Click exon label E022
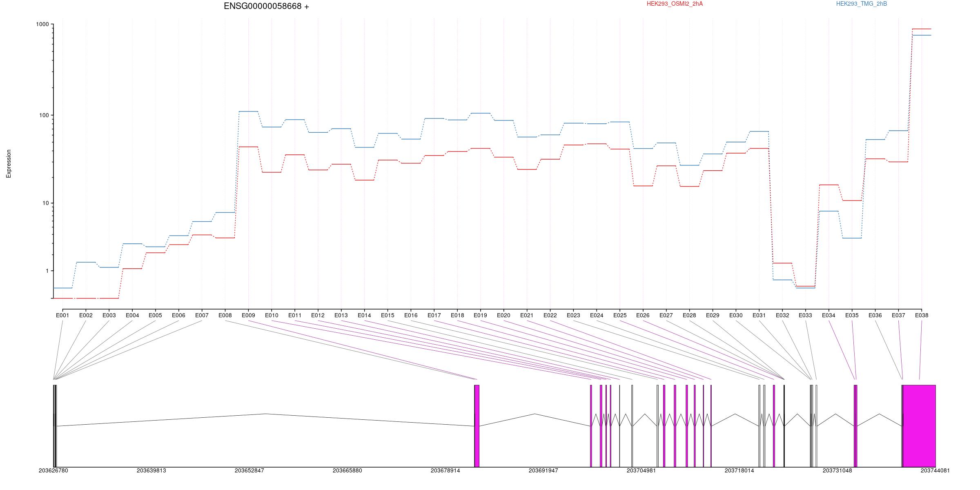980x490 pixels. pos(550,315)
